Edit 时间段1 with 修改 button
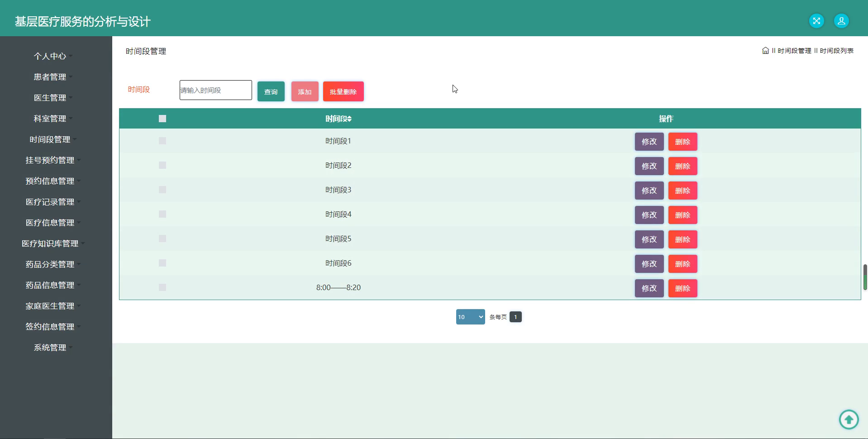This screenshot has width=868, height=439. (x=649, y=142)
